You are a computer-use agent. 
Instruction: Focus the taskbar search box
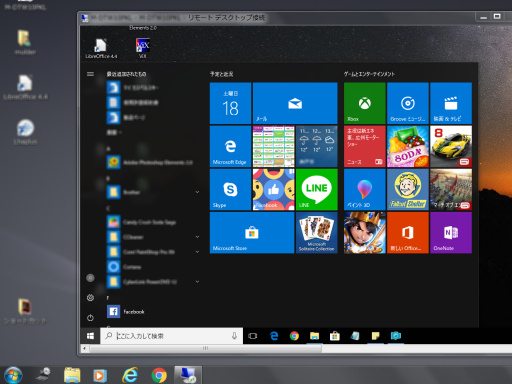pos(172,336)
